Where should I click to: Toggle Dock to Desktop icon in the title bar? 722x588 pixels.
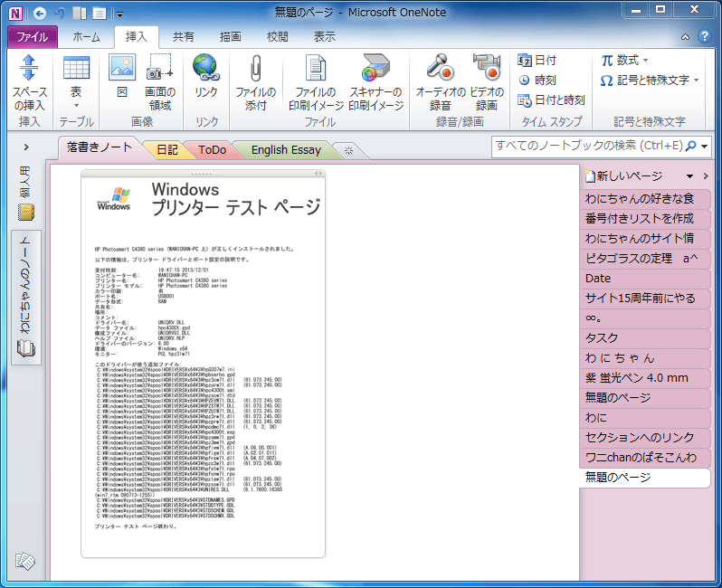point(80,14)
